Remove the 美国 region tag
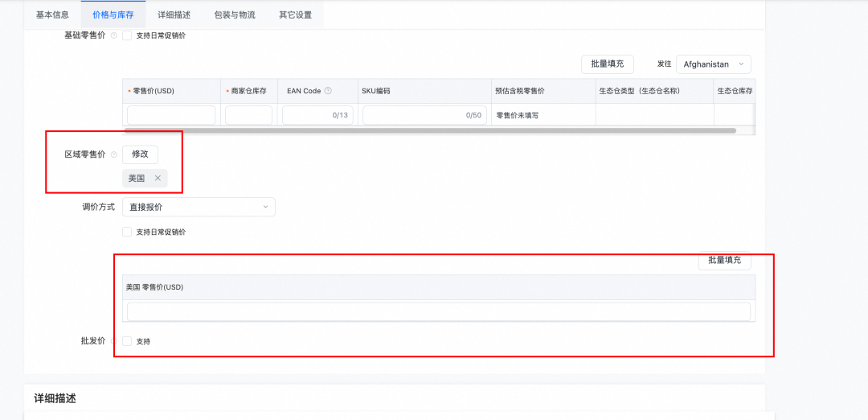The height and width of the screenshot is (420, 868). [x=158, y=179]
